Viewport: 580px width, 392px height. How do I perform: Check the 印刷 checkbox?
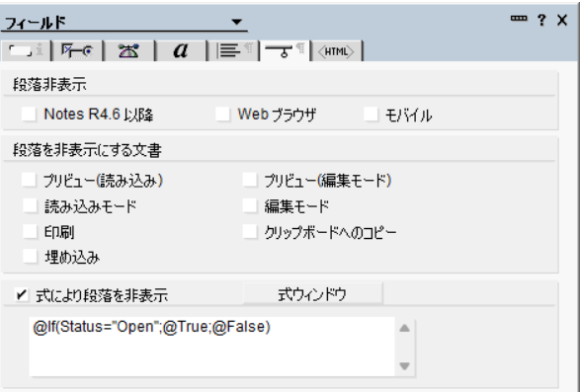(x=30, y=232)
